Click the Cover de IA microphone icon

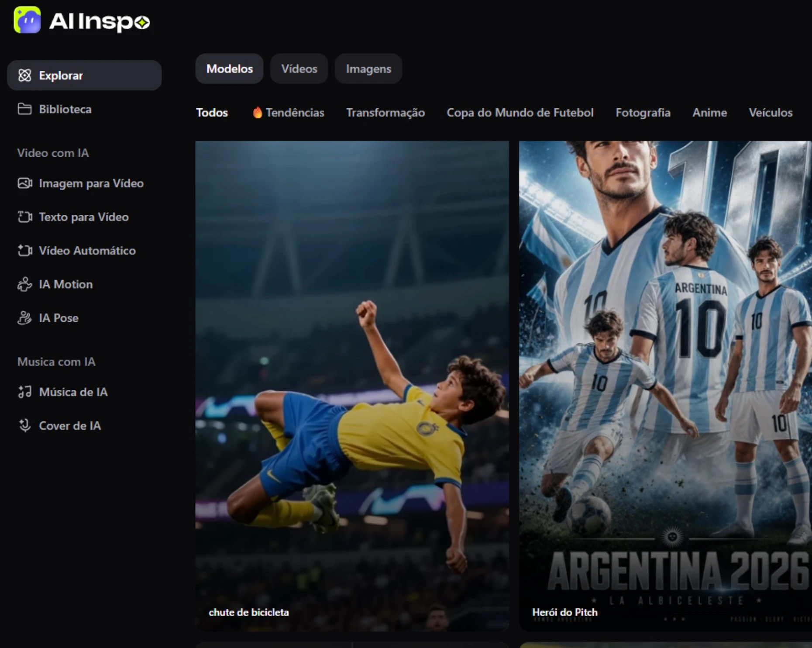[24, 425]
